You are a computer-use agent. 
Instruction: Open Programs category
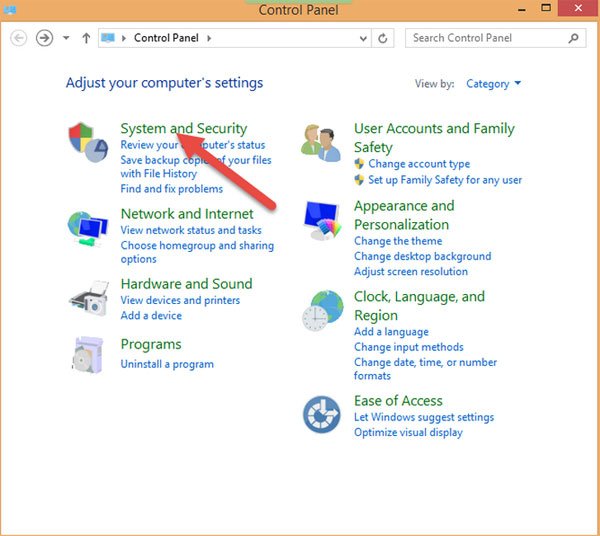(x=151, y=344)
